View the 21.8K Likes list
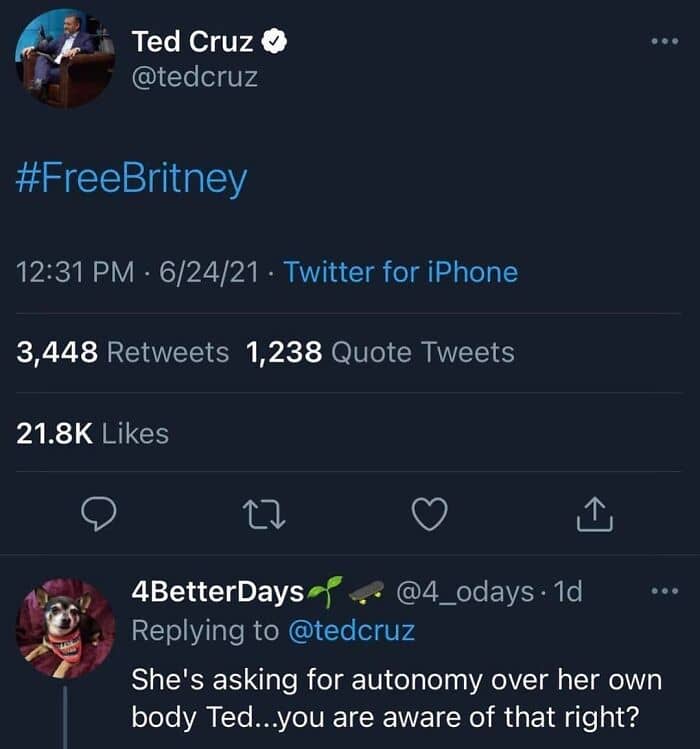 click(x=92, y=434)
